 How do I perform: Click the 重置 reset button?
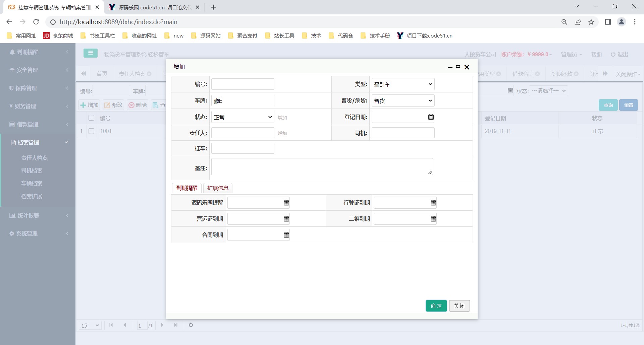[x=629, y=105]
